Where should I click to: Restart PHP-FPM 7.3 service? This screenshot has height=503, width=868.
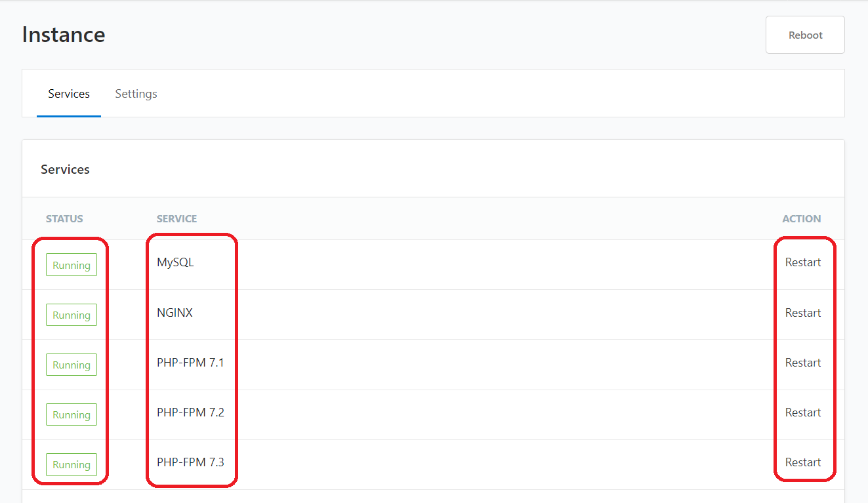(x=803, y=462)
